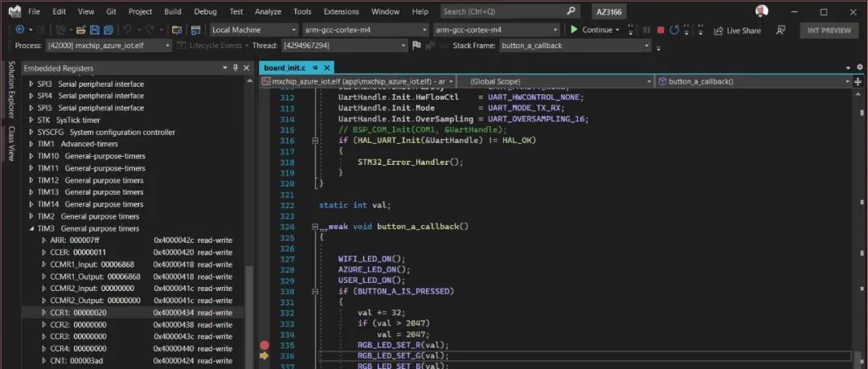The width and height of the screenshot is (868, 369).
Task: Open the Thread 4294967294 dropdown
Action: 345,46
